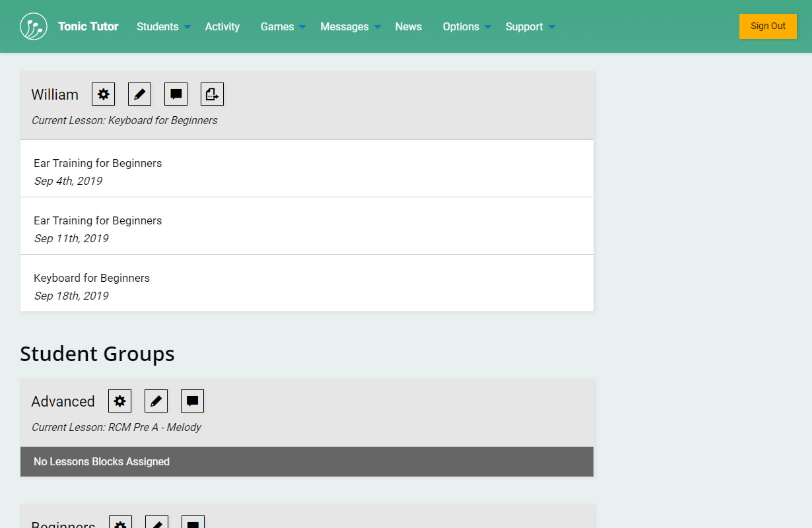Viewport: 812px width, 528px height.
Task: Open Beginners group's gear icon
Action: [120, 523]
